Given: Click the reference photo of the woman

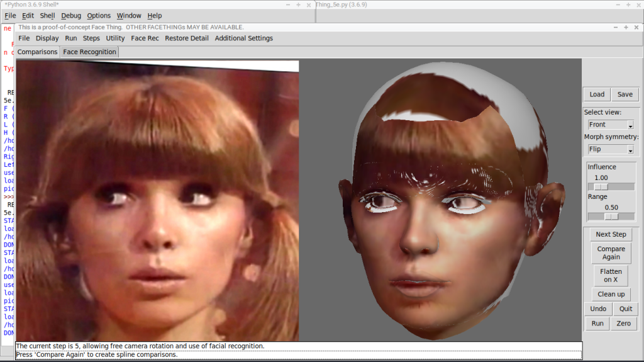Looking at the screenshot, I should click(157, 201).
